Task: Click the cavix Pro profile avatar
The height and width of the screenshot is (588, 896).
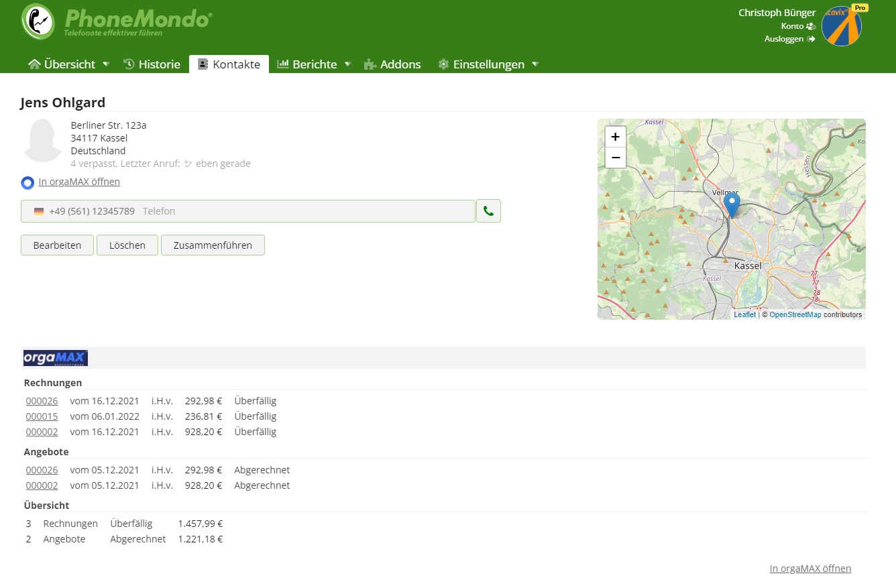Action: 842,26
